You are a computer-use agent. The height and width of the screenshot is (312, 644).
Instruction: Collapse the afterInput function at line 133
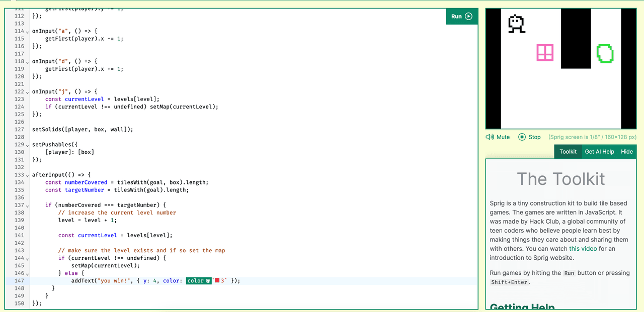(x=27, y=175)
